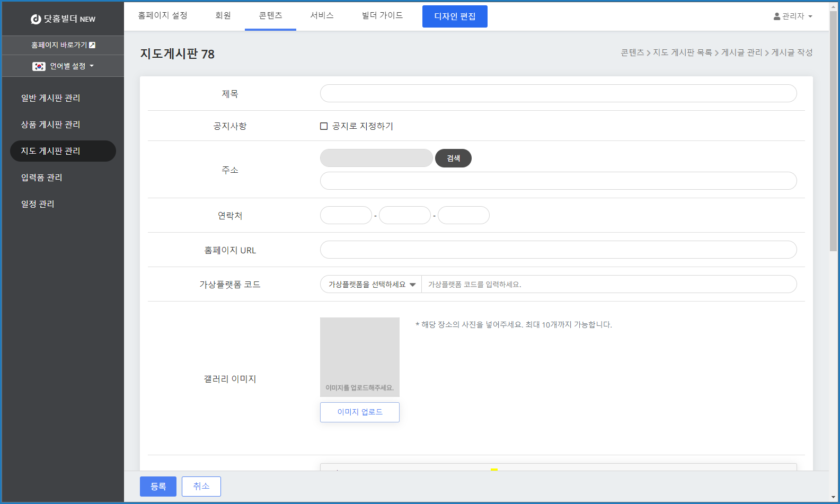Click the gallery image placeholder thumbnail

[x=359, y=357]
